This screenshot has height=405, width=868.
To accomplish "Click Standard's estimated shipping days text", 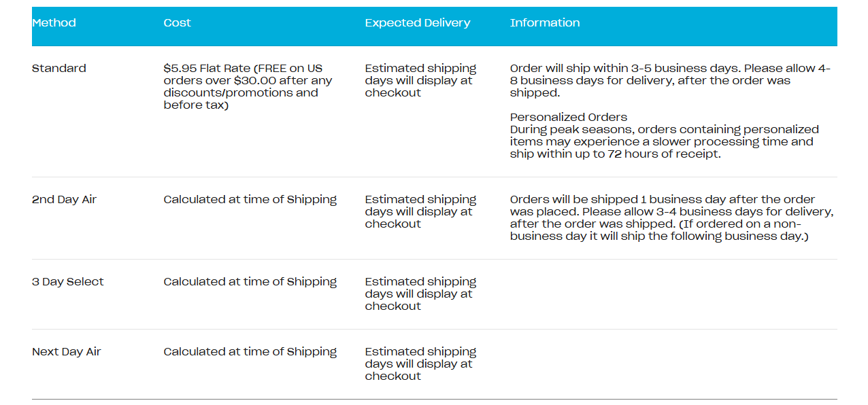I will (x=420, y=81).
